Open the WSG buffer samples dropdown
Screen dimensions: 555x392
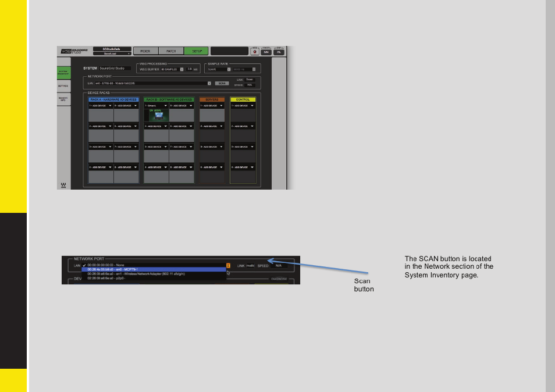click(x=172, y=69)
